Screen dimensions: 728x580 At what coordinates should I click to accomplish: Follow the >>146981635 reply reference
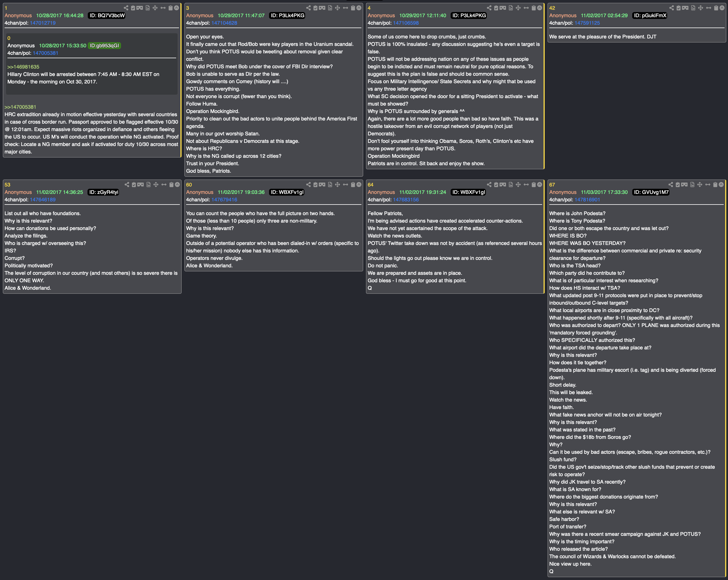click(23, 67)
